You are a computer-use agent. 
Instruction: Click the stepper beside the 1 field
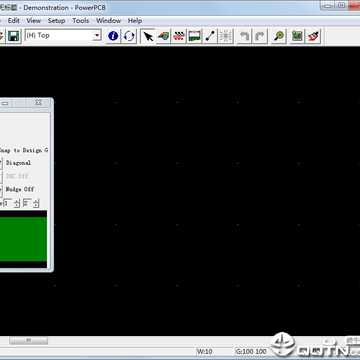coord(16,203)
